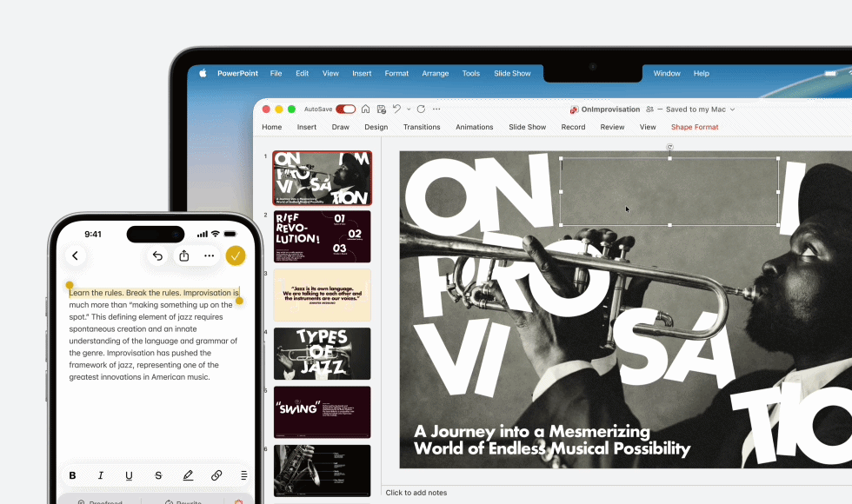Open the Apple menu in the menu bar
Viewport: 852px width, 504px height.
203,73
